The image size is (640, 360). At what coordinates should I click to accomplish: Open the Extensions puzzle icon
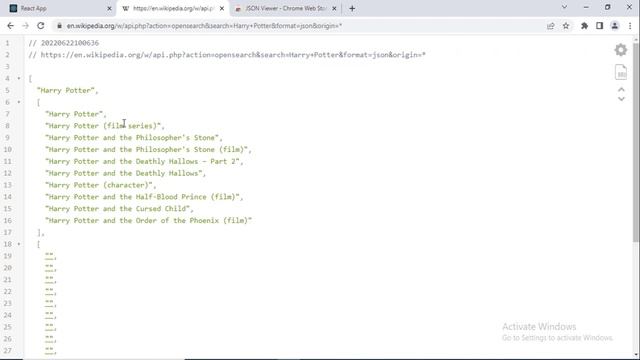pos(584,26)
